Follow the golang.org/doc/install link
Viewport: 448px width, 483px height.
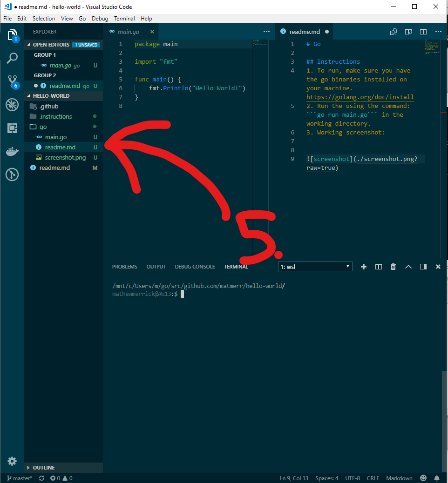(x=360, y=97)
